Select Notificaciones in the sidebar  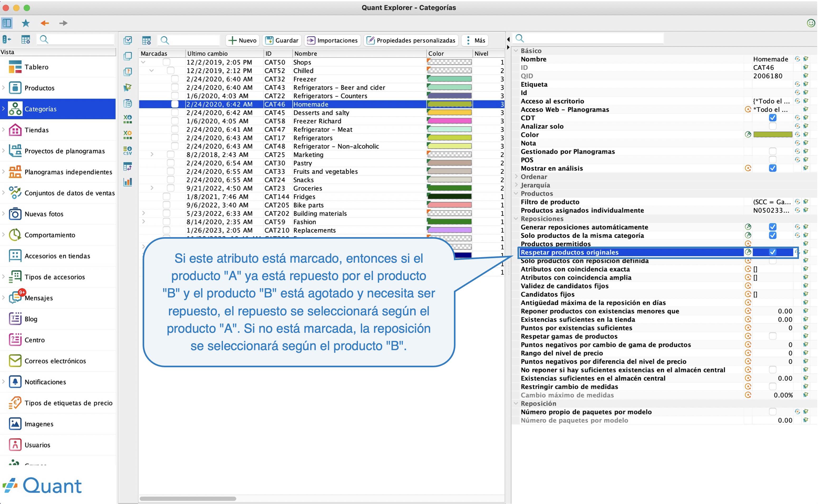(58, 382)
